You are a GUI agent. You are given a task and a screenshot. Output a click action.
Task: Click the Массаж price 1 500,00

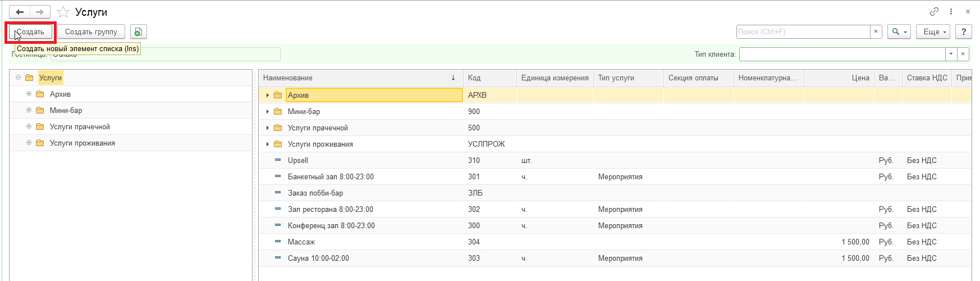point(855,242)
